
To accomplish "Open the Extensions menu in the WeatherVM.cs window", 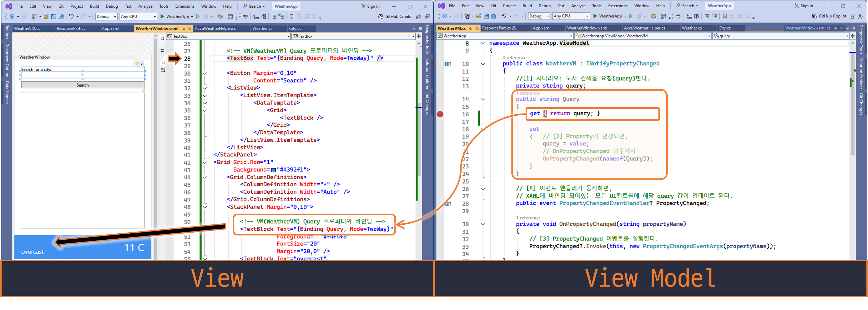I will pos(617,6).
